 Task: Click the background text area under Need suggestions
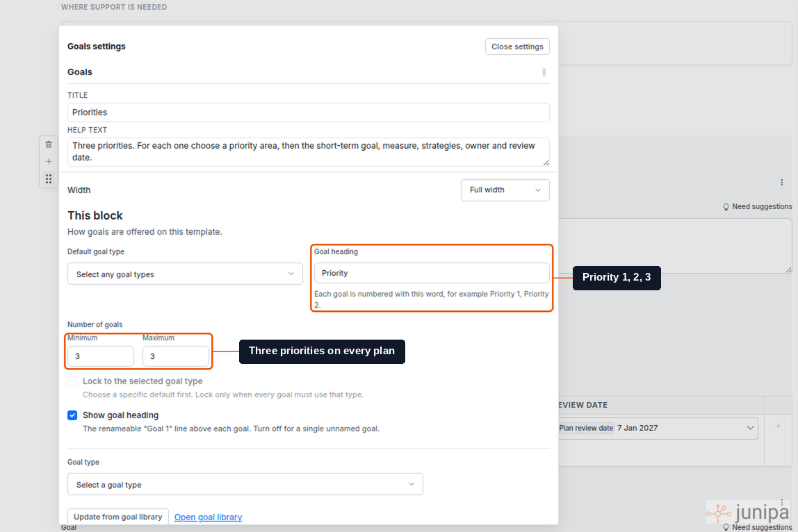[675, 246]
